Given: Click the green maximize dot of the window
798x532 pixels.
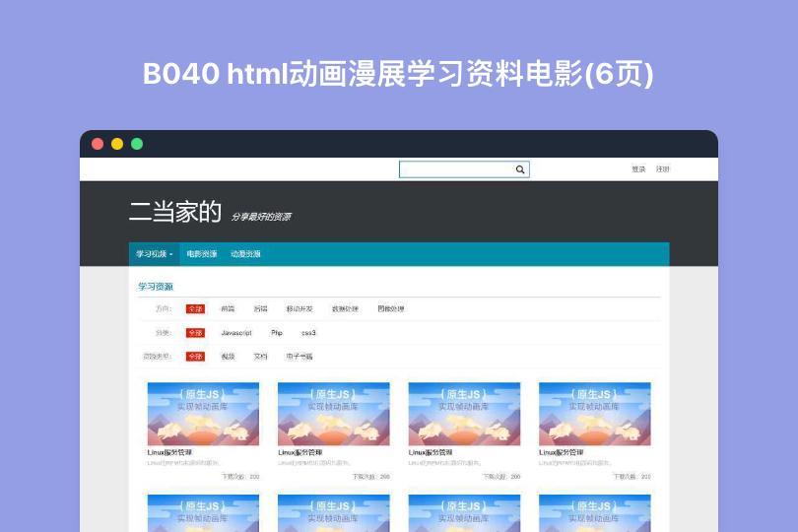Looking at the screenshot, I should [x=137, y=144].
